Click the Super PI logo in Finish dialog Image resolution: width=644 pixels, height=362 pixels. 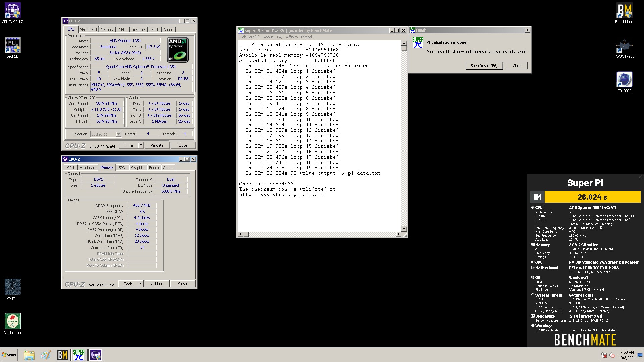pyautogui.click(x=418, y=42)
